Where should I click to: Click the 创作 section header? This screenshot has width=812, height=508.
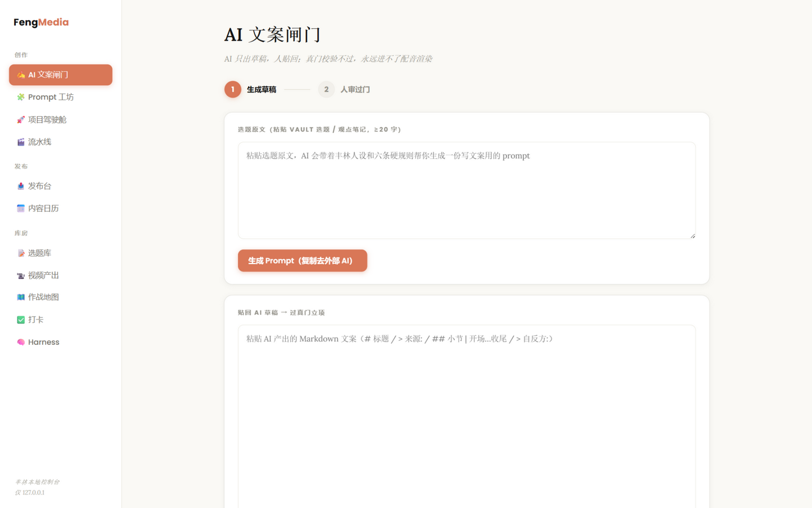(21, 55)
